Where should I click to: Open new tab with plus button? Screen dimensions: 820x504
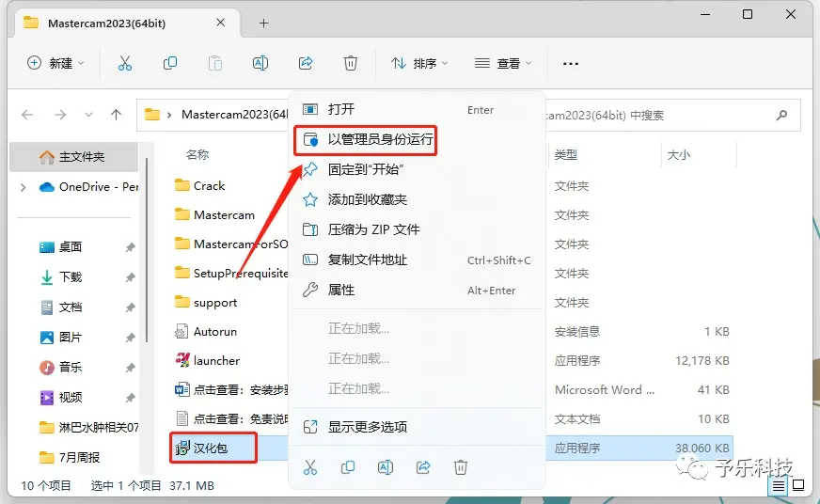(263, 23)
